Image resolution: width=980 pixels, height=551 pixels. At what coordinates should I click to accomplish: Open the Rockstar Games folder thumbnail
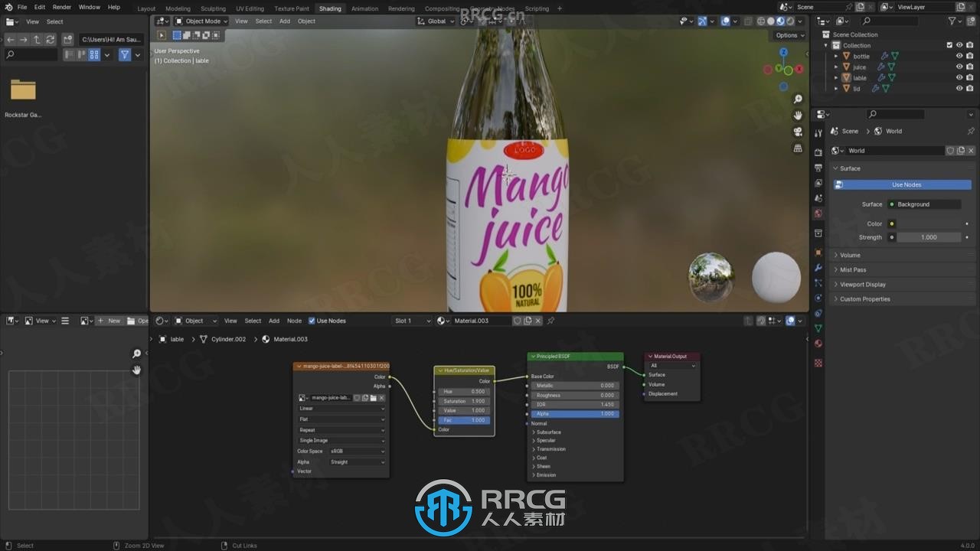point(23,90)
